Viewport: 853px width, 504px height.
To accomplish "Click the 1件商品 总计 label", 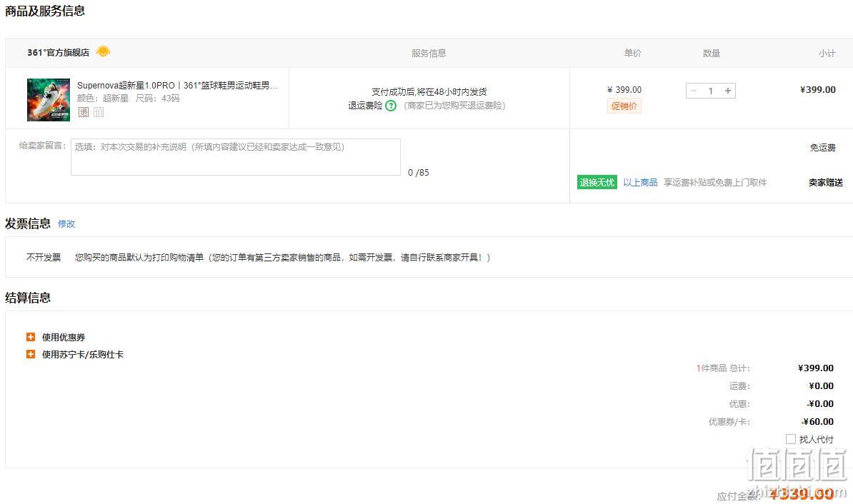I will click(723, 368).
